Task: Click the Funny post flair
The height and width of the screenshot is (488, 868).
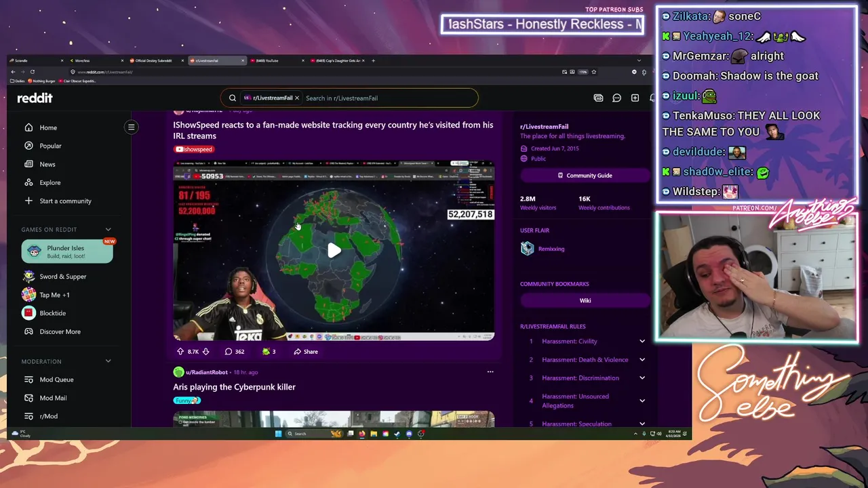Action: [186, 401]
